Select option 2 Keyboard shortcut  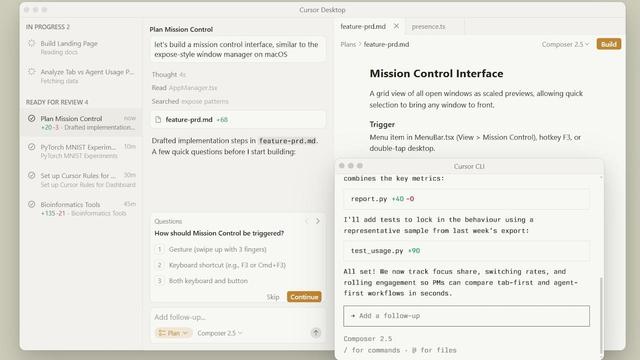click(x=220, y=265)
